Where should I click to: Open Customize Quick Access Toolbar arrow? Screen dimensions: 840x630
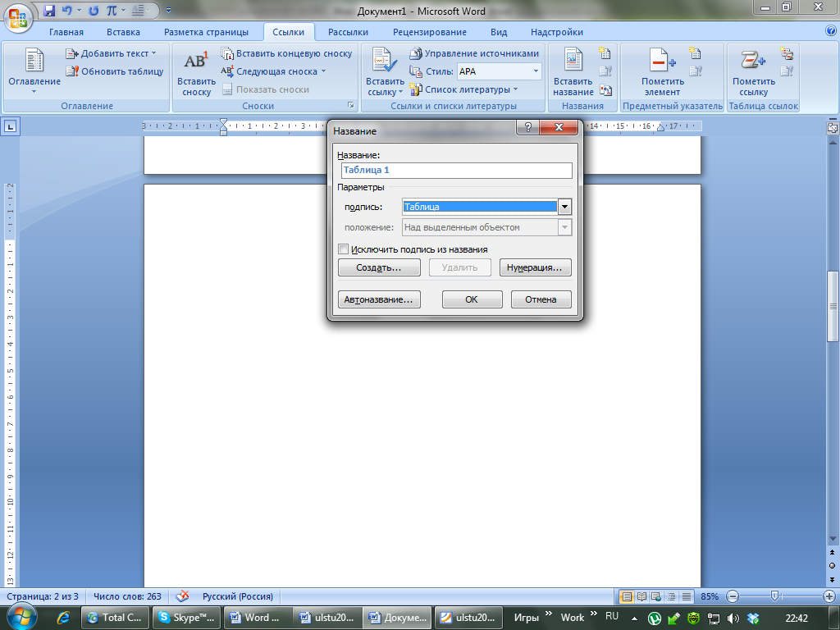pos(168,10)
